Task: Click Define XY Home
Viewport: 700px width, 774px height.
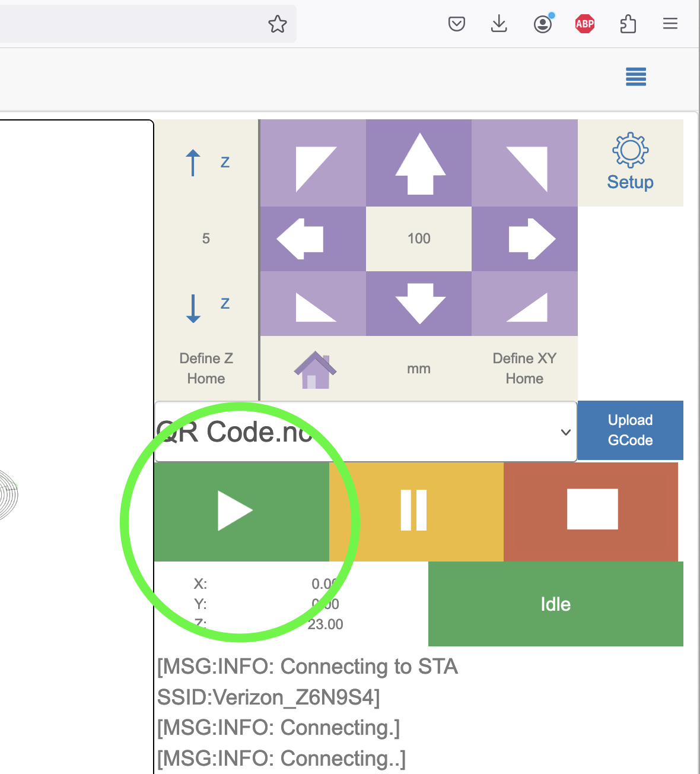Action: click(524, 369)
